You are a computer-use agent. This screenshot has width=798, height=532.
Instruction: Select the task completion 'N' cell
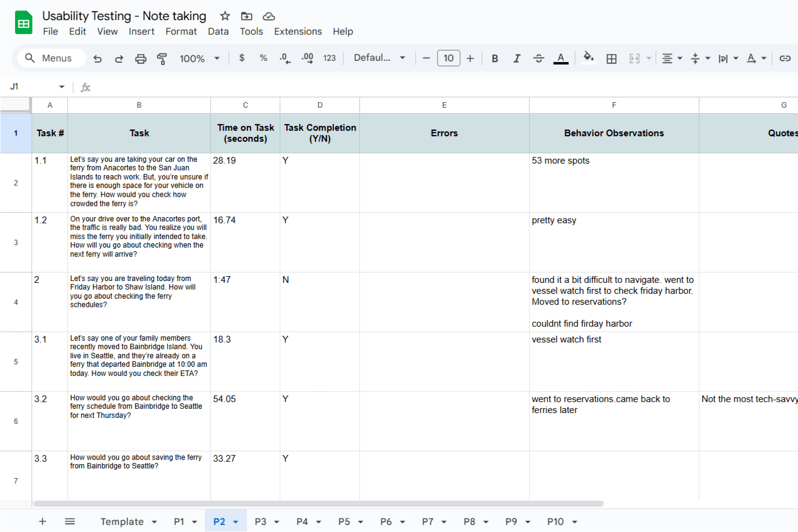click(320, 302)
